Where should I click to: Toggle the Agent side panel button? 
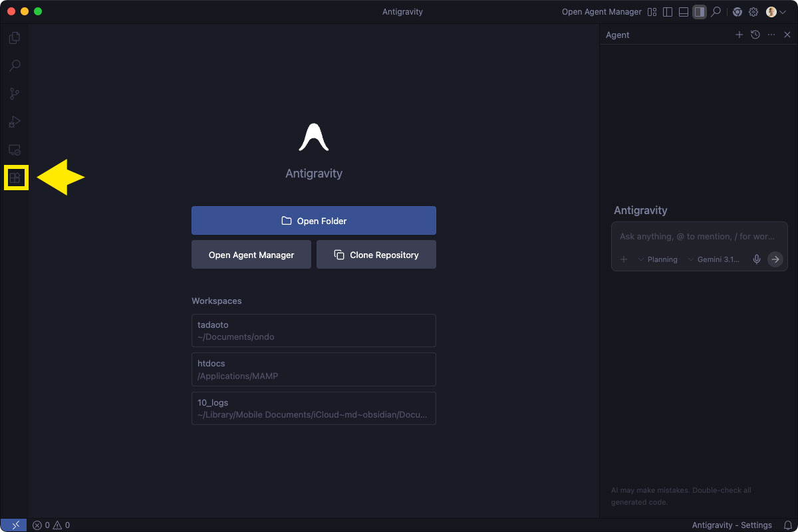click(699, 12)
